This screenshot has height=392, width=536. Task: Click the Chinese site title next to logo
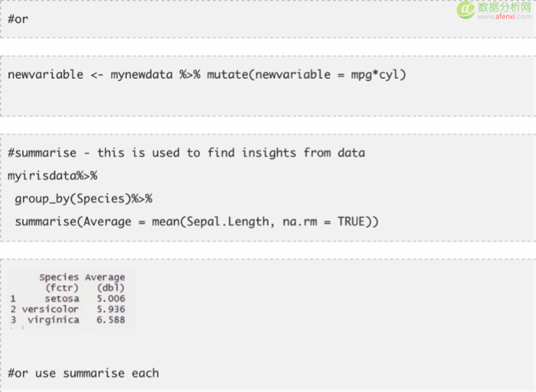point(504,7)
